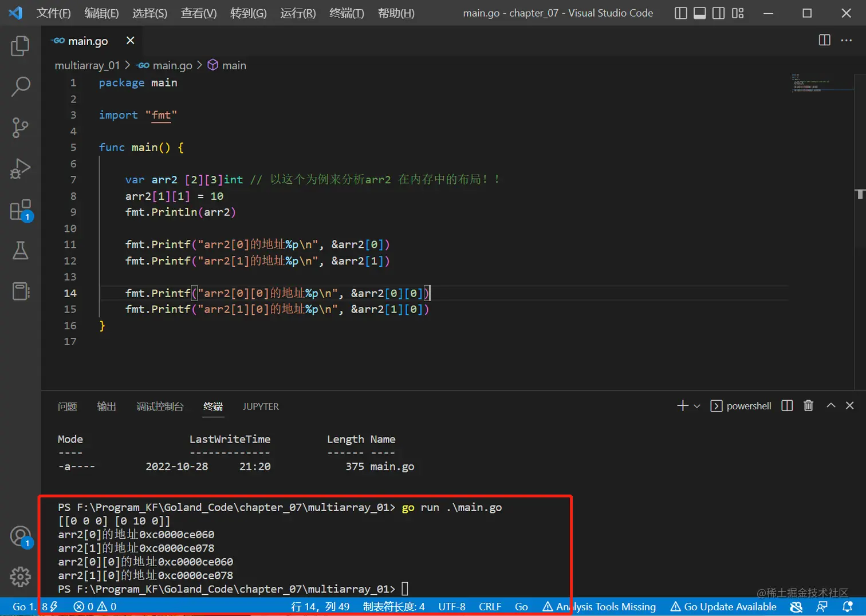Image resolution: width=866 pixels, height=616 pixels.
Task: Open the Search view in activity bar
Action: (x=20, y=87)
